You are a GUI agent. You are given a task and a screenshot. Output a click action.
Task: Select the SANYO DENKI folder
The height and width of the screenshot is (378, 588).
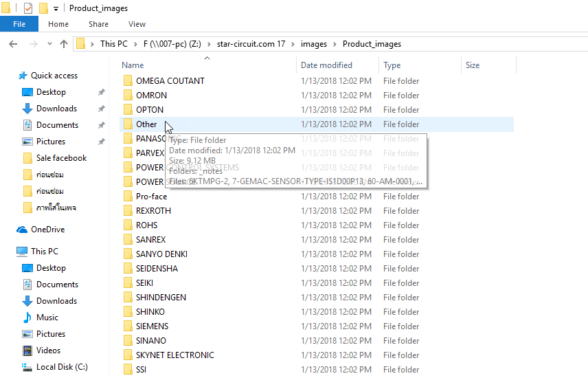tap(161, 254)
